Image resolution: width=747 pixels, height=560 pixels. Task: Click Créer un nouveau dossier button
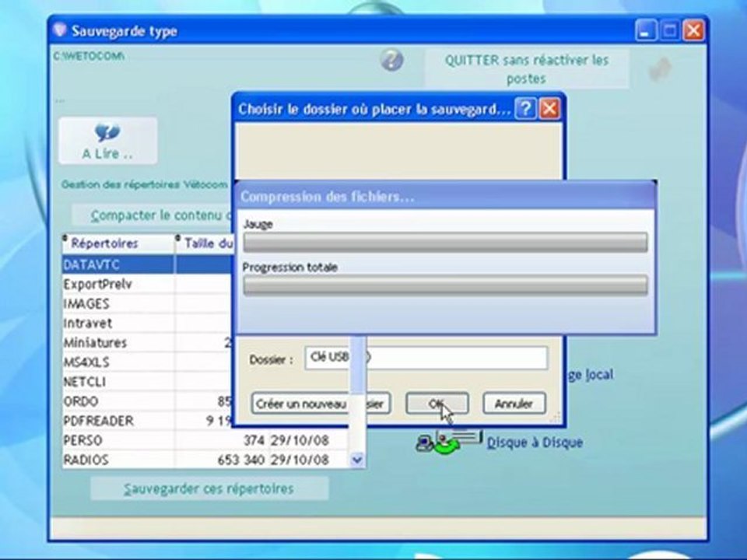[x=321, y=404]
